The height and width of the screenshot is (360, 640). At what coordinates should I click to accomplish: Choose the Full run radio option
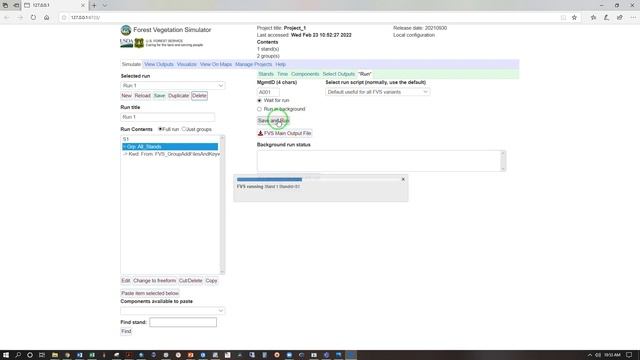160,129
